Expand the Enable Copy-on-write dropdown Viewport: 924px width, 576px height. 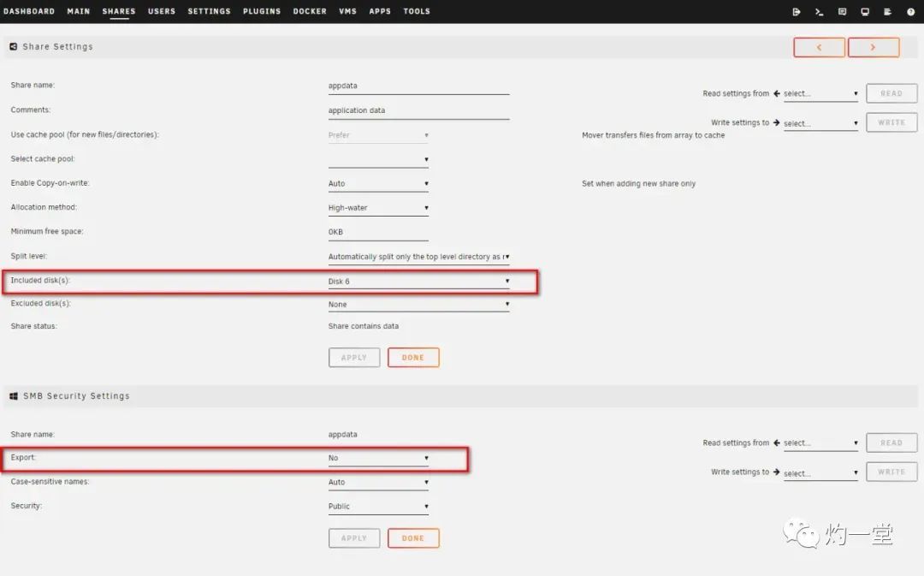click(378, 184)
